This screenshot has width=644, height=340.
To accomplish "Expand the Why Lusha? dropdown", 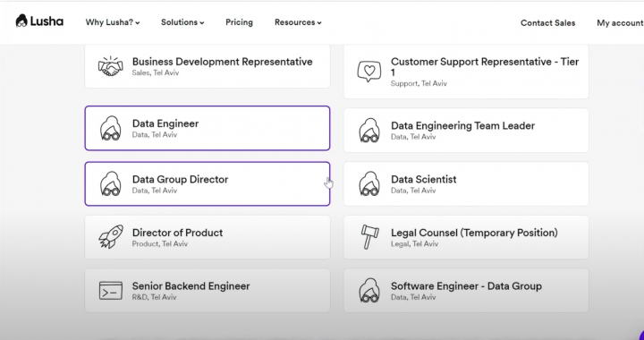I will pos(113,22).
